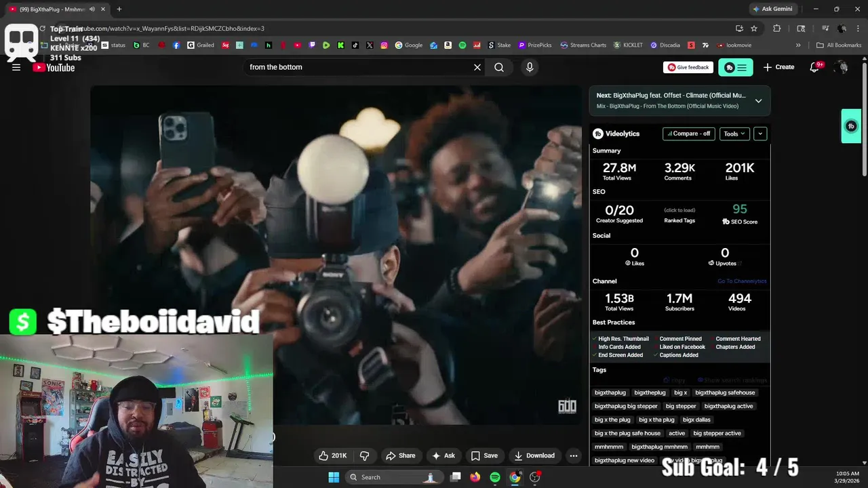868x488 pixels.
Task: Open the Instagram bookmark icon
Action: 384,45
